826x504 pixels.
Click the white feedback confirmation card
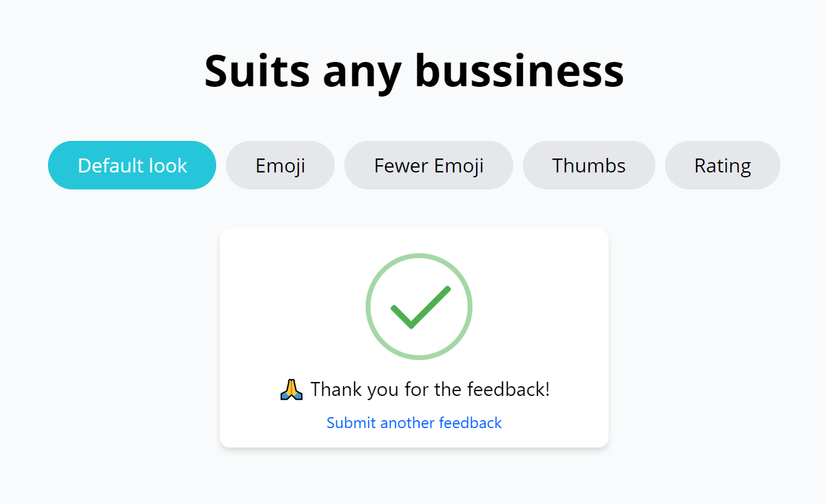click(x=414, y=338)
